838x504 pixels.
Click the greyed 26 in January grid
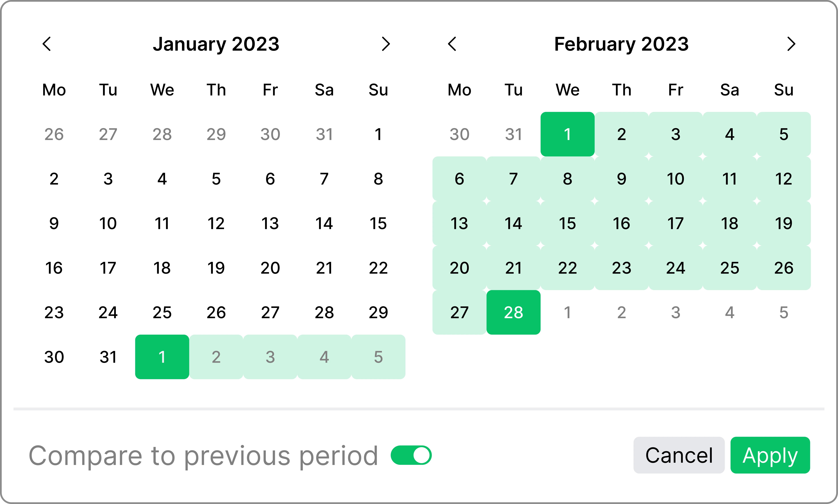point(54,134)
